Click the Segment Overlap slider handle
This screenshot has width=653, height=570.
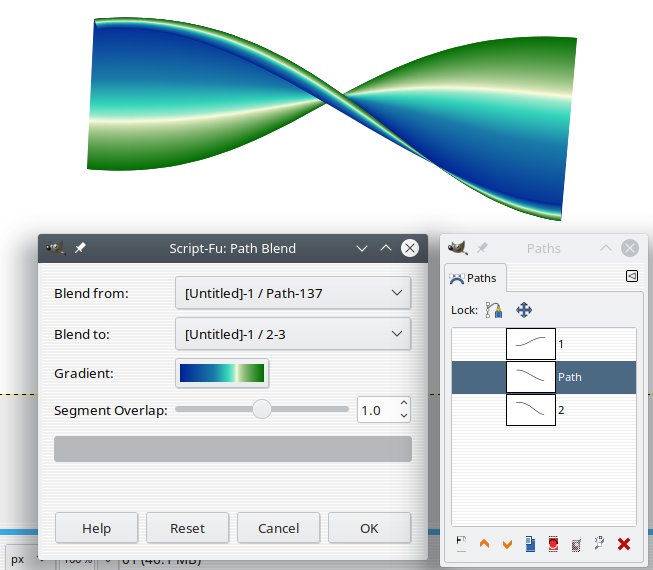point(262,409)
